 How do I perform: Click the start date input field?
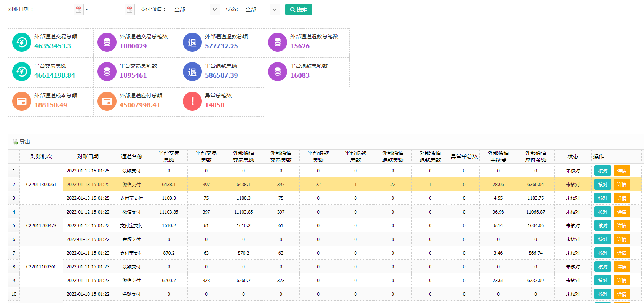pos(56,10)
